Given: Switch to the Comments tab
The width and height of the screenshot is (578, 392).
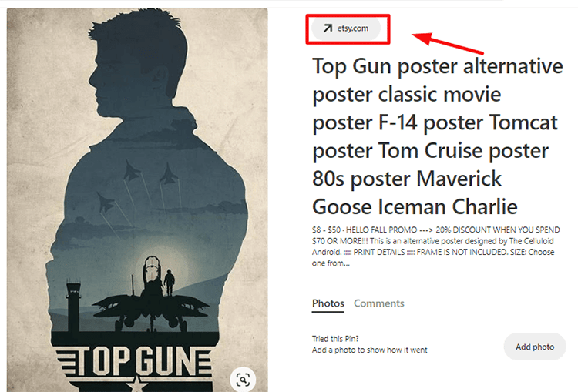Looking at the screenshot, I should tap(379, 303).
